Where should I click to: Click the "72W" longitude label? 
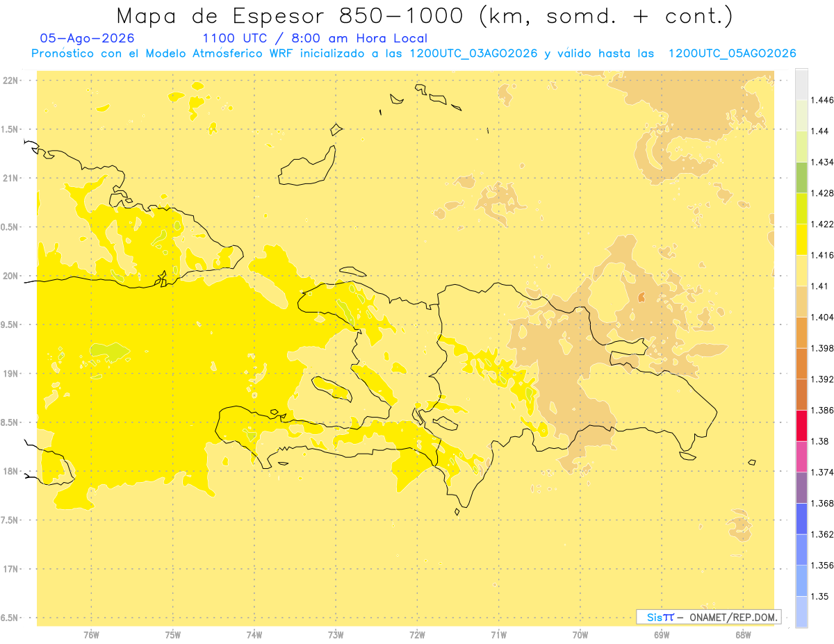click(417, 635)
